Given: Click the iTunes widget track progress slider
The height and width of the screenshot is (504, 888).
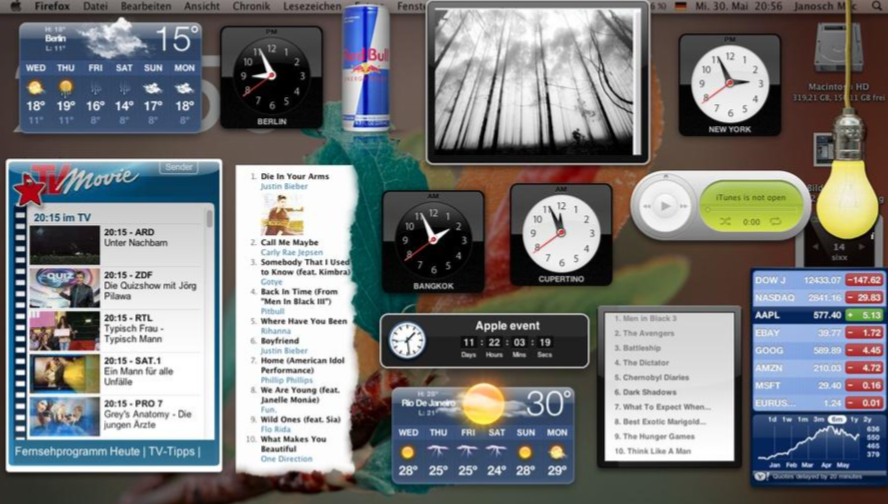Looking at the screenshot, I should 750,210.
